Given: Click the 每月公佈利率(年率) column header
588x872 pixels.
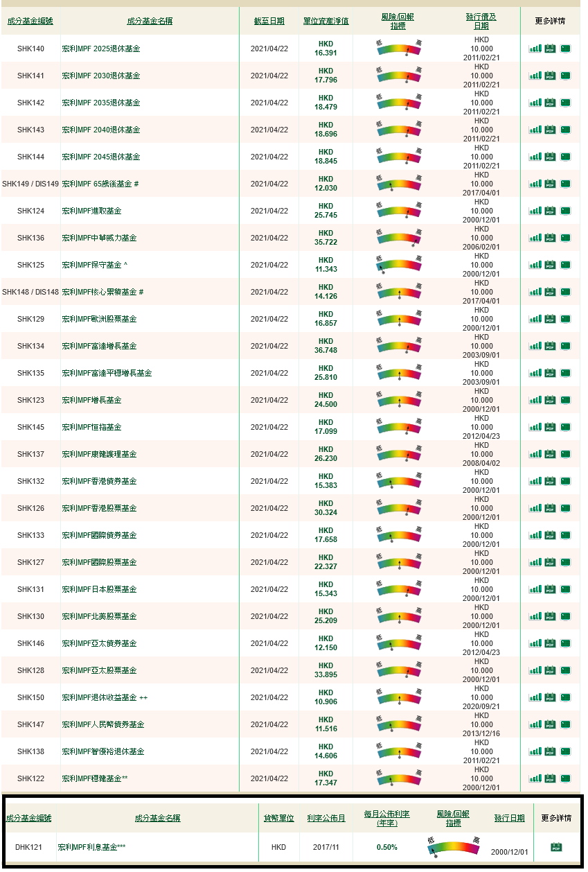Looking at the screenshot, I should 386,818.
